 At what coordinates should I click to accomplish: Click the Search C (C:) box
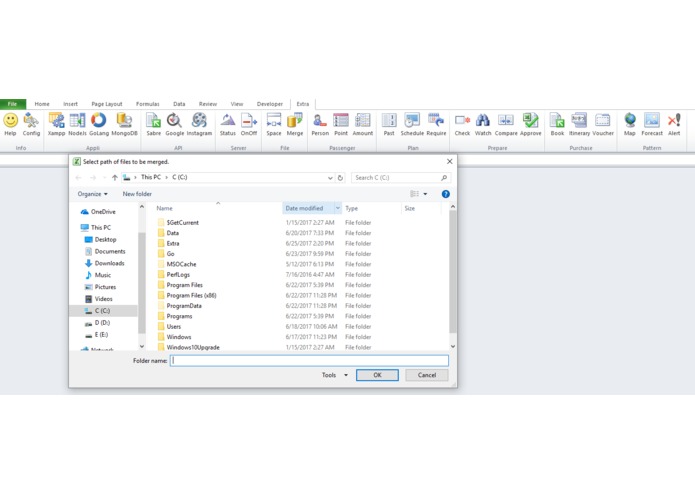[x=401, y=178]
